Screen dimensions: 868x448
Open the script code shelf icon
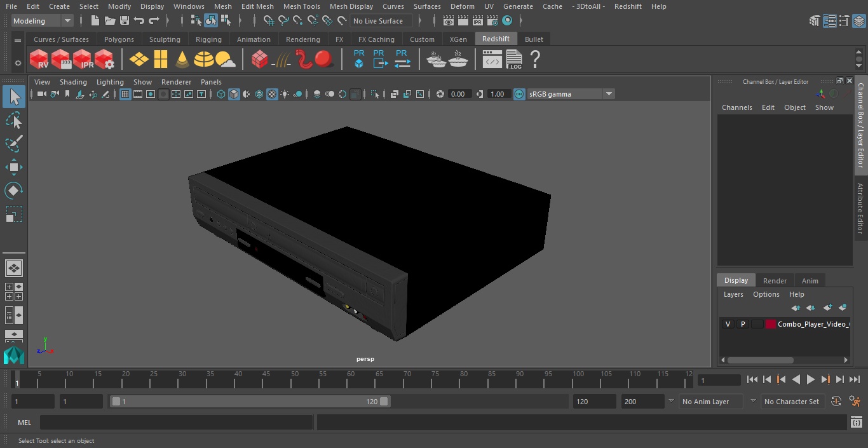click(492, 60)
